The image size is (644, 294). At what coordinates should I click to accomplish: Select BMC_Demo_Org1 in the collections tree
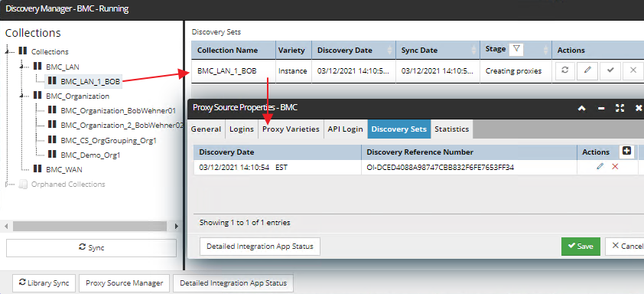coord(90,155)
